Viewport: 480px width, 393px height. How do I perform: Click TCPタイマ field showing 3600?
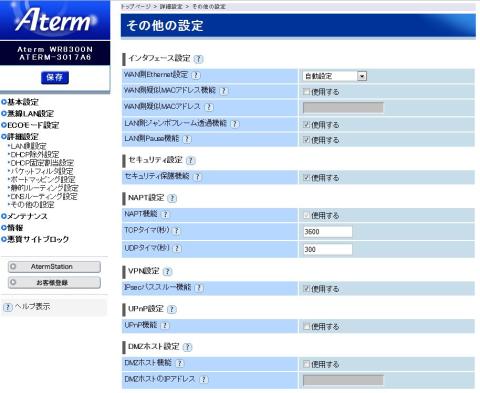pyautogui.click(x=328, y=232)
